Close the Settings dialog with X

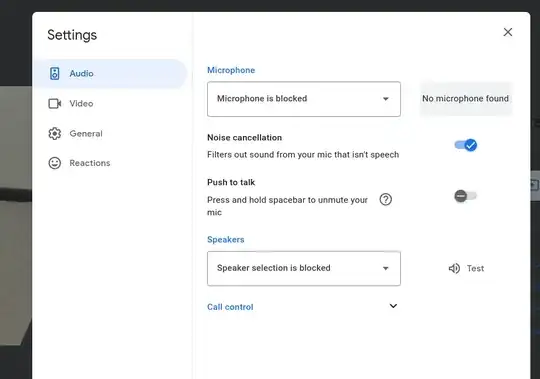coord(508,32)
